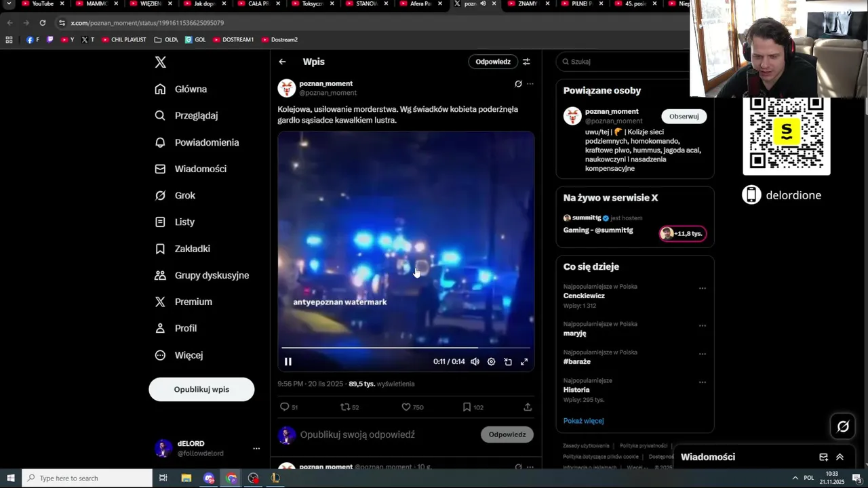Open options for maryję trend
Screen dimensions: 868x488
coord(703,325)
